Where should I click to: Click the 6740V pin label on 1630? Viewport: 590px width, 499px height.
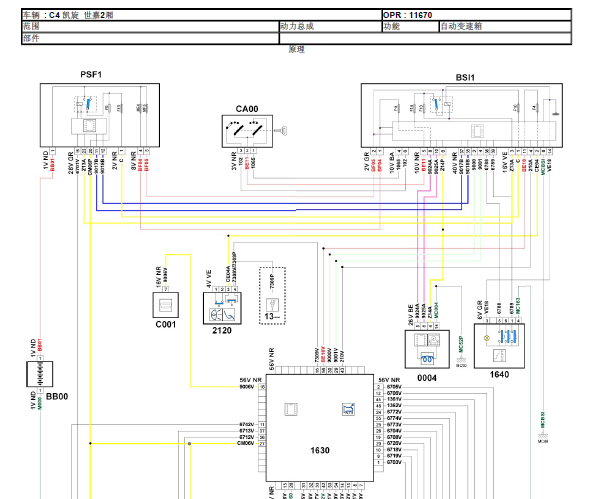click(x=247, y=424)
